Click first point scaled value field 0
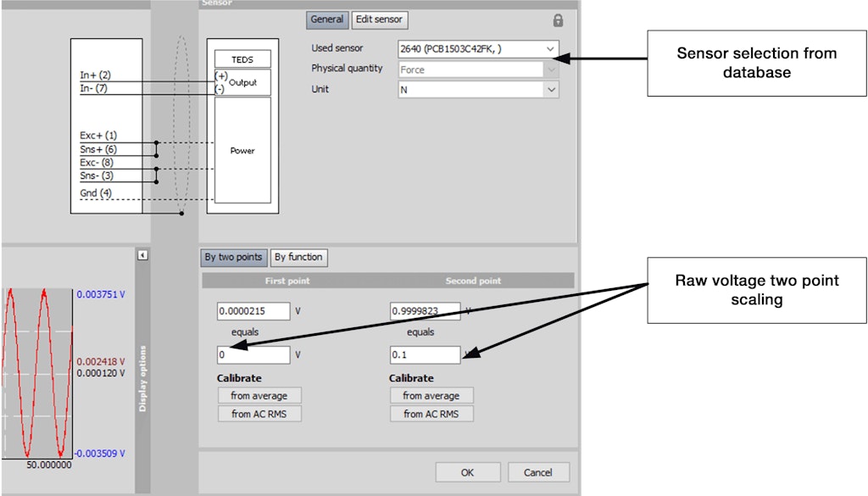The height and width of the screenshot is (496, 868). click(x=253, y=355)
